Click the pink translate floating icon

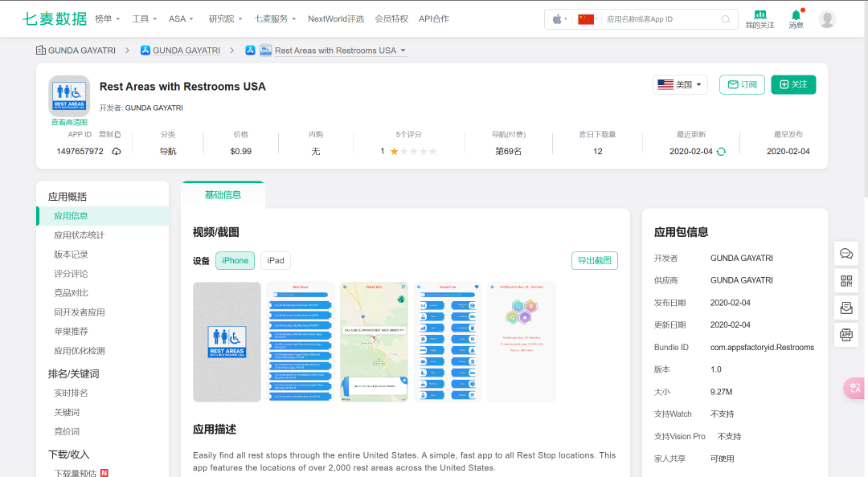coord(854,388)
